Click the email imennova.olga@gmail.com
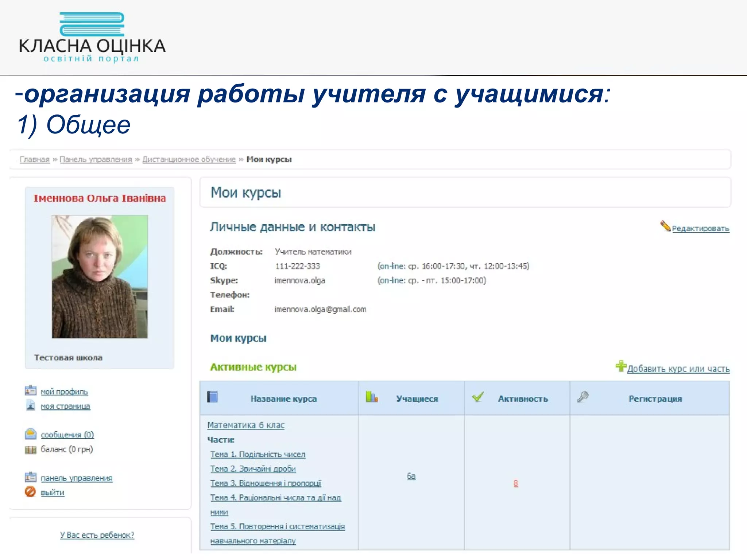 320,310
